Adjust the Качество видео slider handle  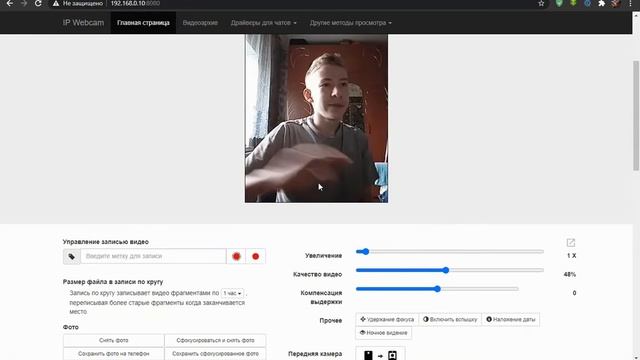click(446, 270)
